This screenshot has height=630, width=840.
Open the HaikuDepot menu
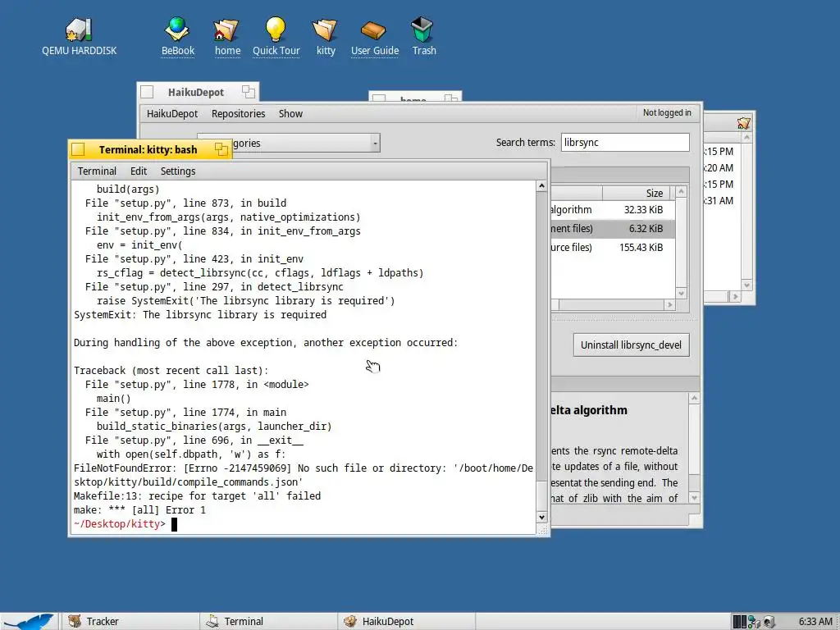(172, 113)
